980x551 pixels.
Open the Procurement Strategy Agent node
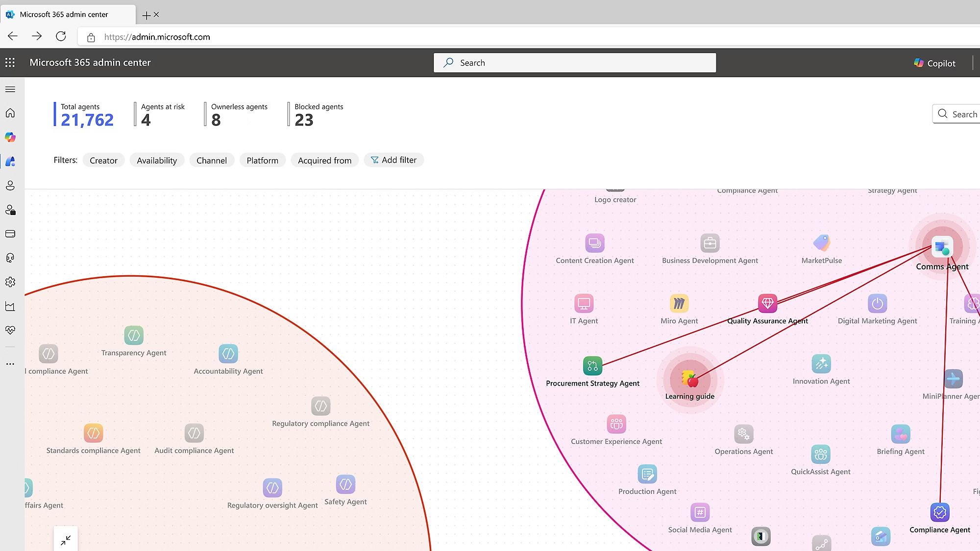click(x=592, y=366)
